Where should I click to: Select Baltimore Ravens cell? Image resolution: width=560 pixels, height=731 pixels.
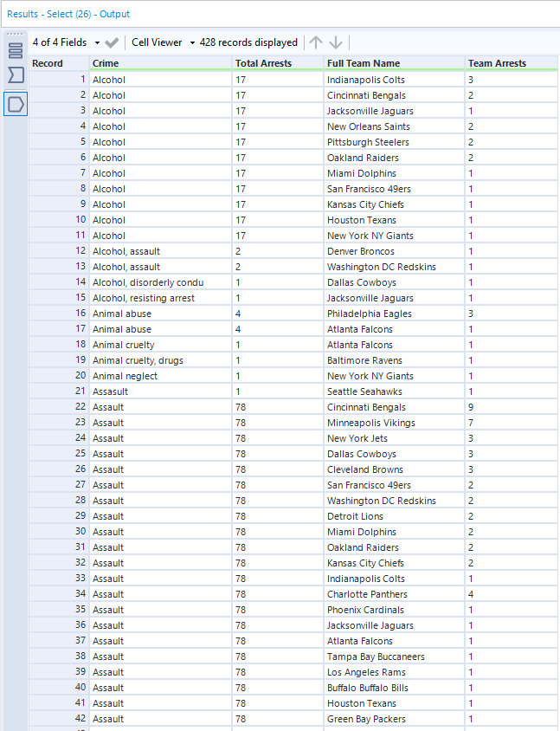394,360
